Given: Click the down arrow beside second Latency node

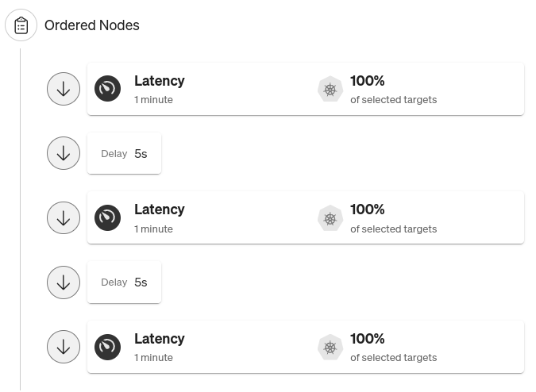Looking at the screenshot, I should (x=64, y=218).
